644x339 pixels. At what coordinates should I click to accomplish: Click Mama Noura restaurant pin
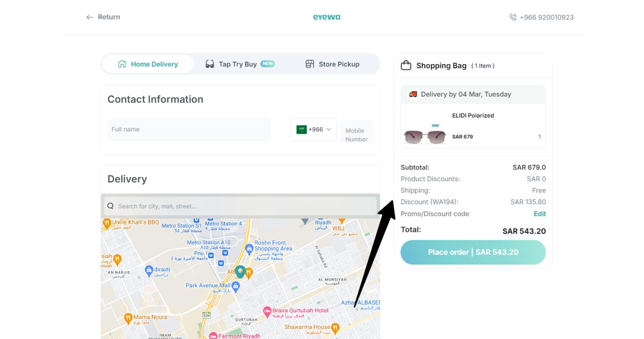(x=128, y=319)
